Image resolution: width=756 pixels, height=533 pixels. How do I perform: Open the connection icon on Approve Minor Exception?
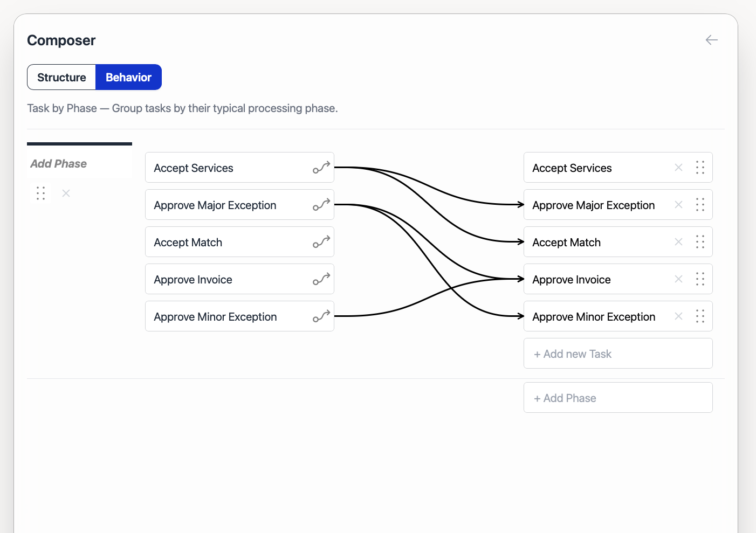(321, 316)
